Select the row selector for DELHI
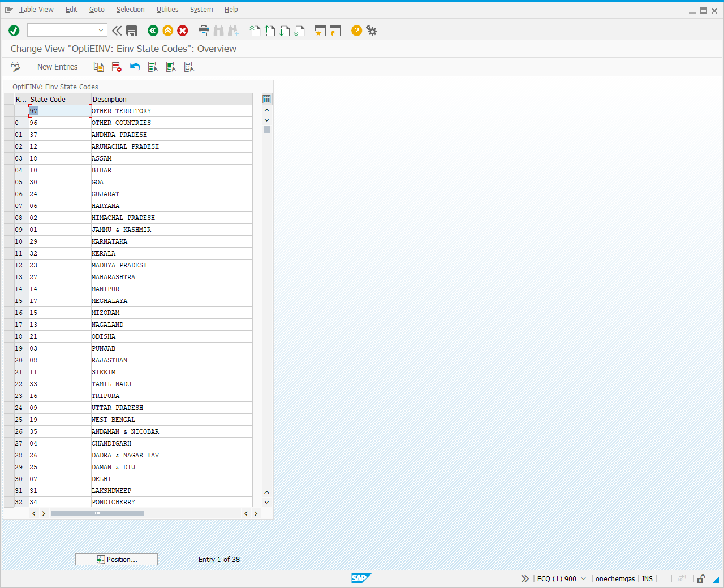This screenshot has width=724, height=588. click(x=9, y=479)
